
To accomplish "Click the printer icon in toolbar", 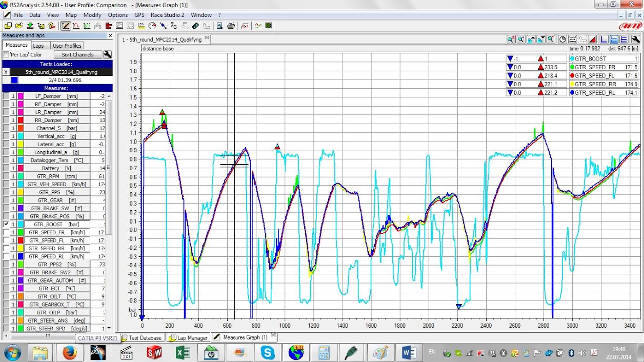I will (231, 25).
